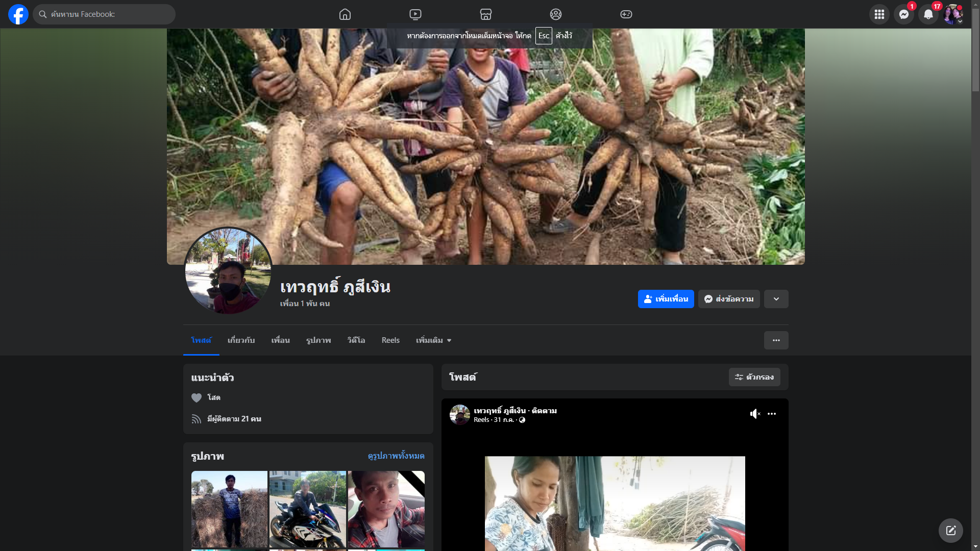
Task: Open the Gaming controller icon
Action: tap(626, 14)
